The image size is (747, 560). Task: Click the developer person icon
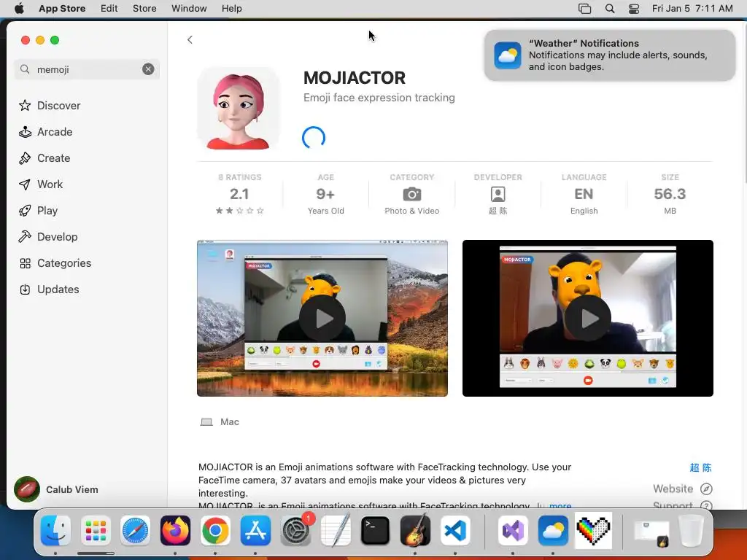(x=498, y=194)
